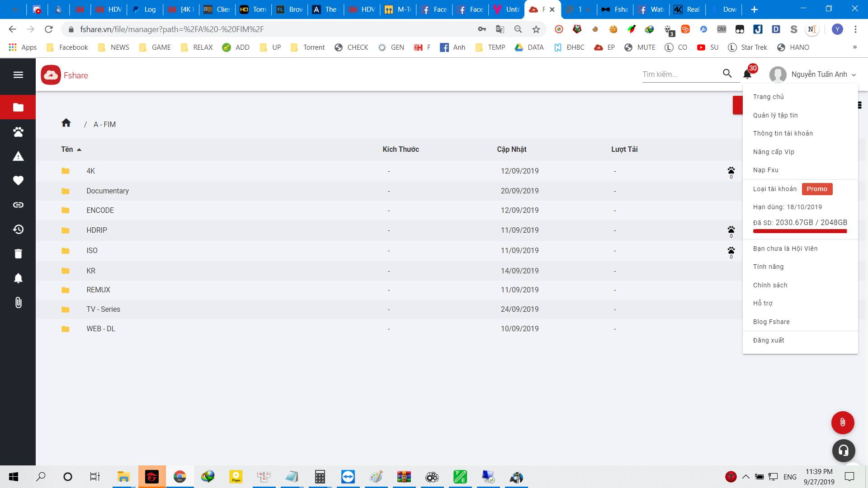This screenshot has height=488, width=868.
Task: Open the header notification bell with badge 30
Action: [747, 74]
